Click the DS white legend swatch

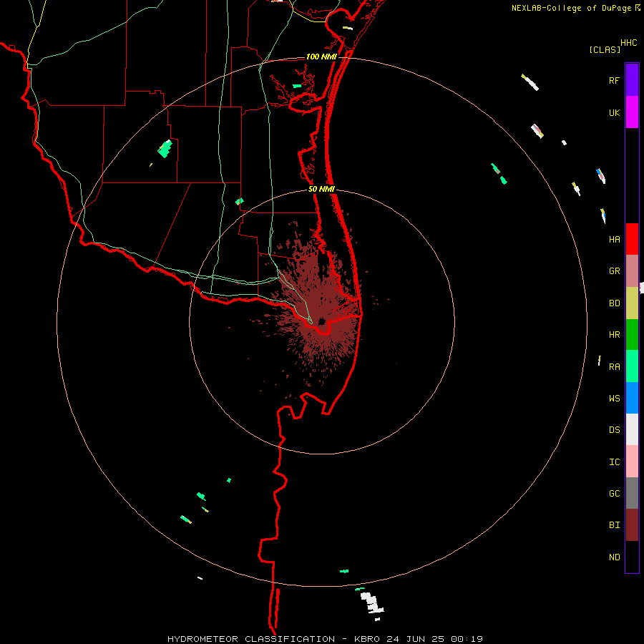tap(632, 429)
